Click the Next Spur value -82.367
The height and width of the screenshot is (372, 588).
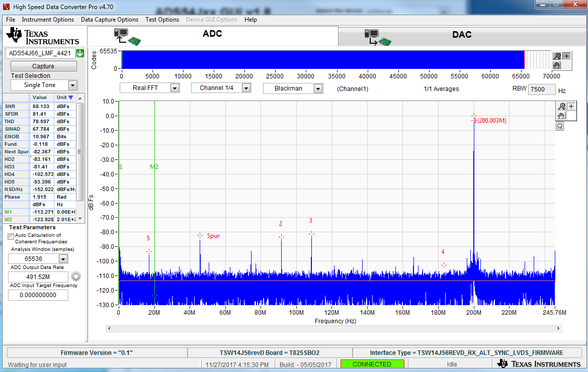42,152
